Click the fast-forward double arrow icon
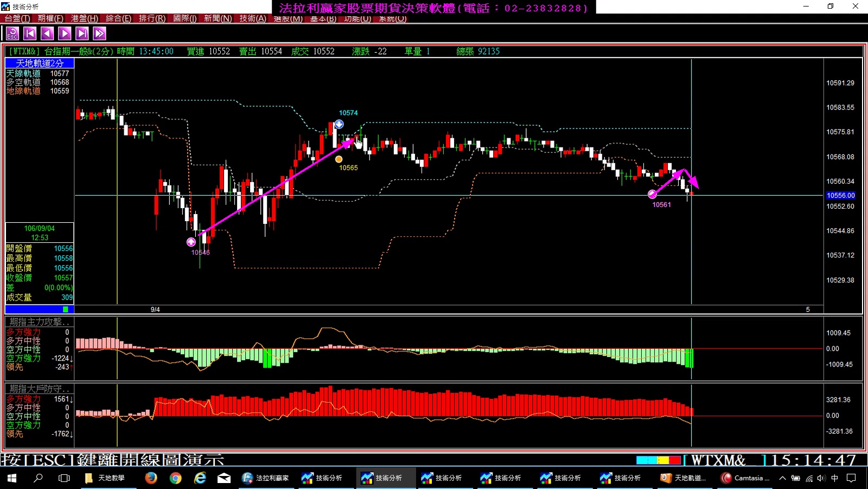 (x=99, y=34)
